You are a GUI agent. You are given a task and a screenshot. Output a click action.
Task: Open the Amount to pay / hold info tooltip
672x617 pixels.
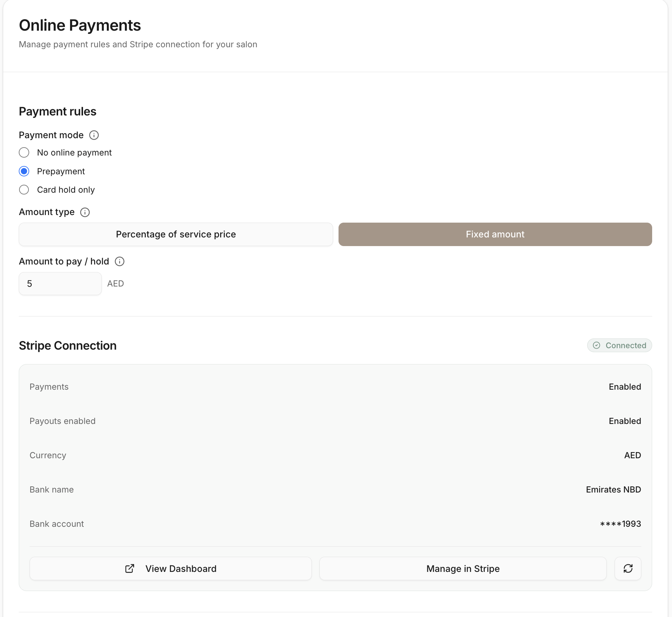point(119,261)
